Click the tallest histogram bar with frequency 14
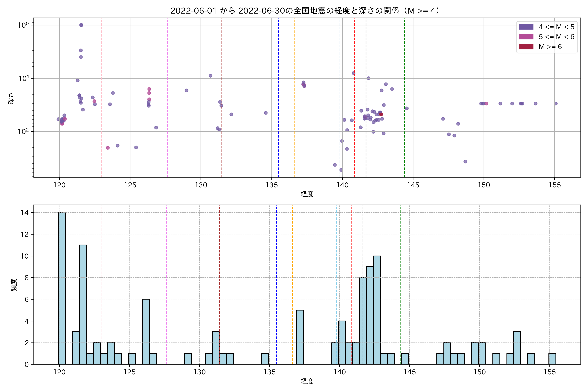The image size is (588, 392). click(x=62, y=288)
